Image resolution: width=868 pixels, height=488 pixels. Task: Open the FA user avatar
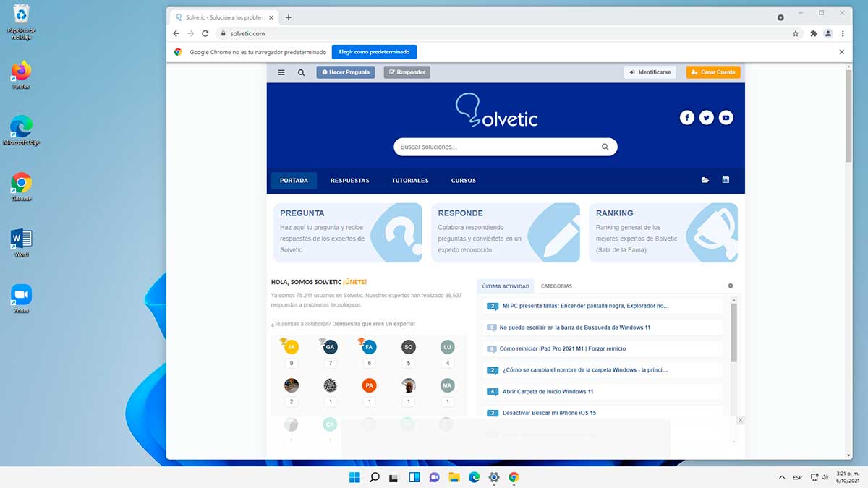click(369, 347)
